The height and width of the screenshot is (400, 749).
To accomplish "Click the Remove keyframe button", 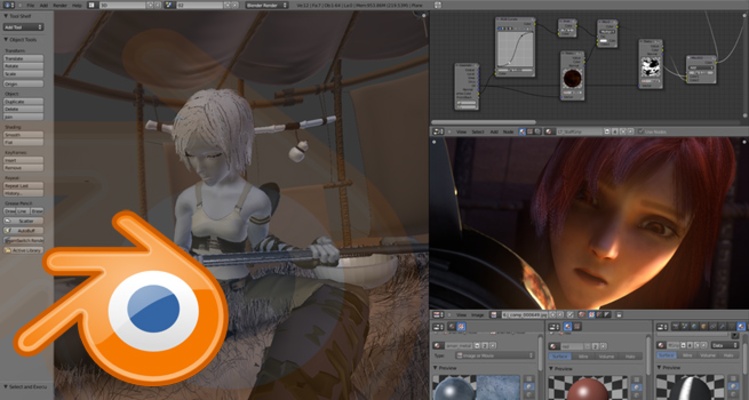I will click(23, 168).
